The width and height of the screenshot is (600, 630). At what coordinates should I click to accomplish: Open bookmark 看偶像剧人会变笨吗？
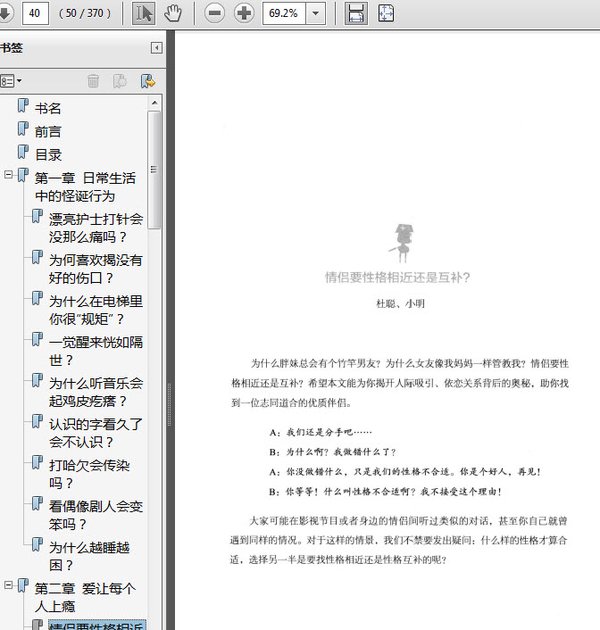point(96,515)
